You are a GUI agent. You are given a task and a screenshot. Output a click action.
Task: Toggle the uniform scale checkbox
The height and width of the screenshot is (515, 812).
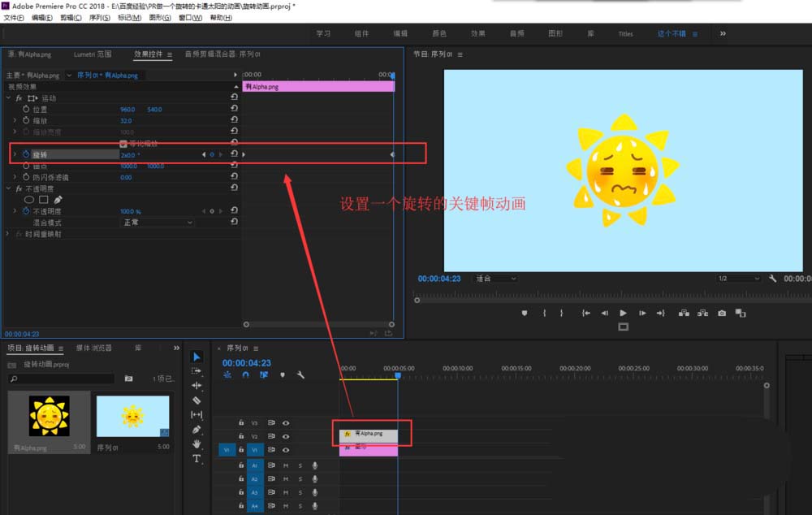click(x=123, y=144)
